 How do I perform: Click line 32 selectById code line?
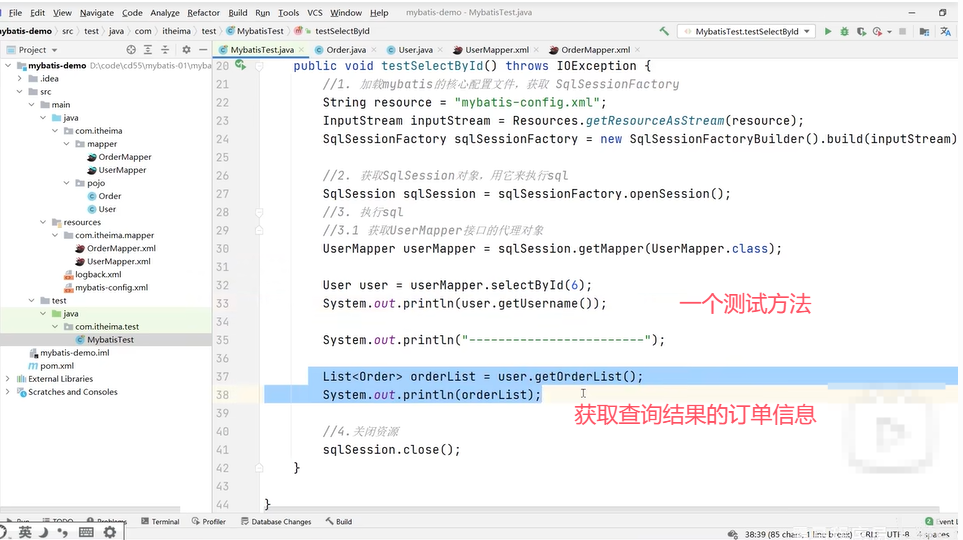pyautogui.click(x=457, y=285)
